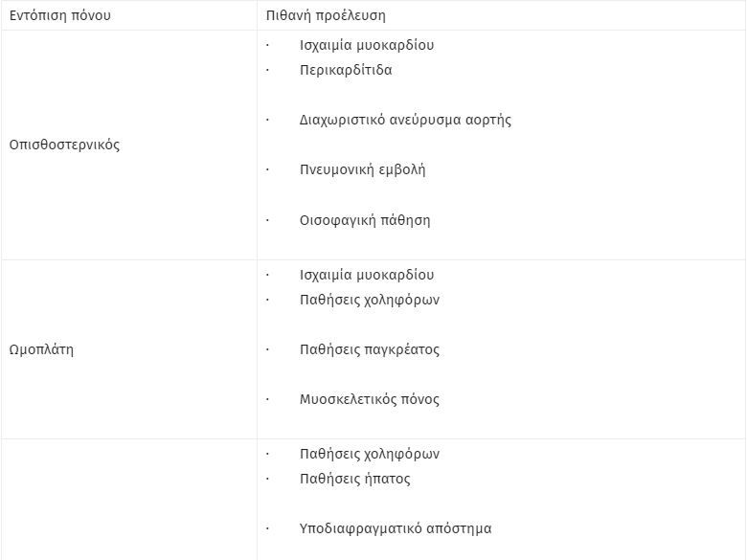Click first 'Ισχαιμία μυοκαρδίου' under Οπισθοστερνικός

(367, 45)
